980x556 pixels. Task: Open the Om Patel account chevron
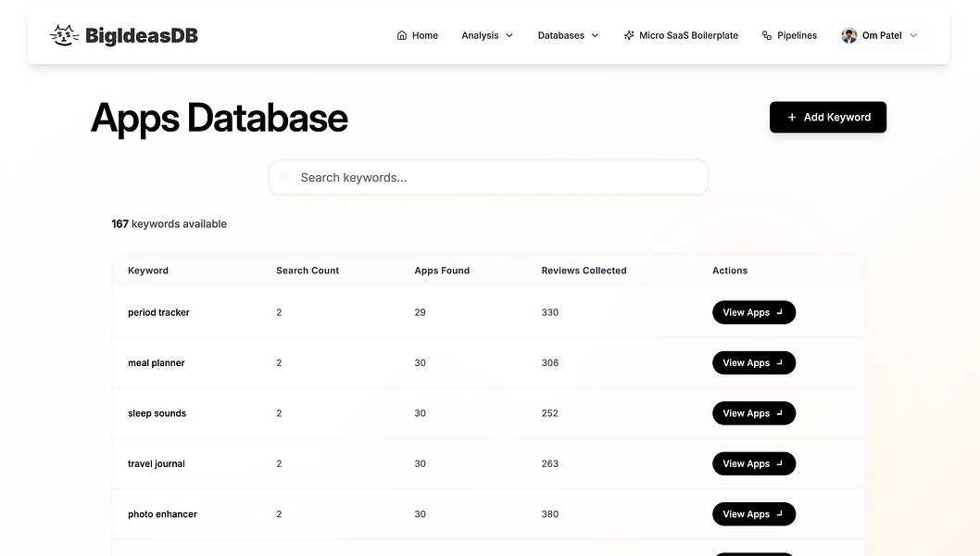click(x=913, y=36)
